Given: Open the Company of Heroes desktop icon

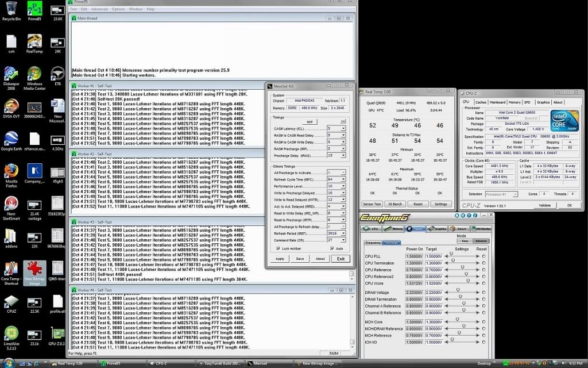Looking at the screenshot, I should [x=34, y=174].
